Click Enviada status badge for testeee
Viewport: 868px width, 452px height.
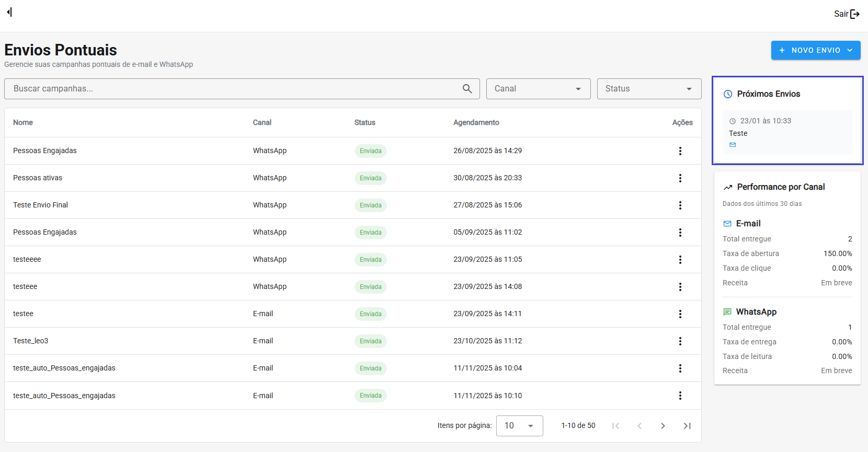[370, 287]
